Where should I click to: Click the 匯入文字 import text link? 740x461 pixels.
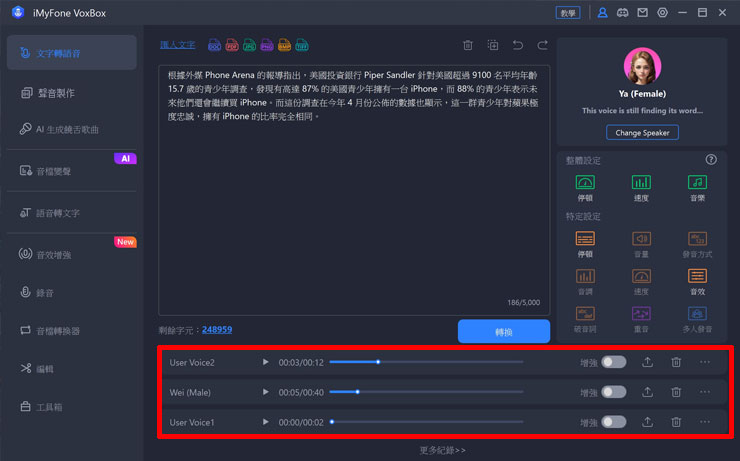(177, 45)
